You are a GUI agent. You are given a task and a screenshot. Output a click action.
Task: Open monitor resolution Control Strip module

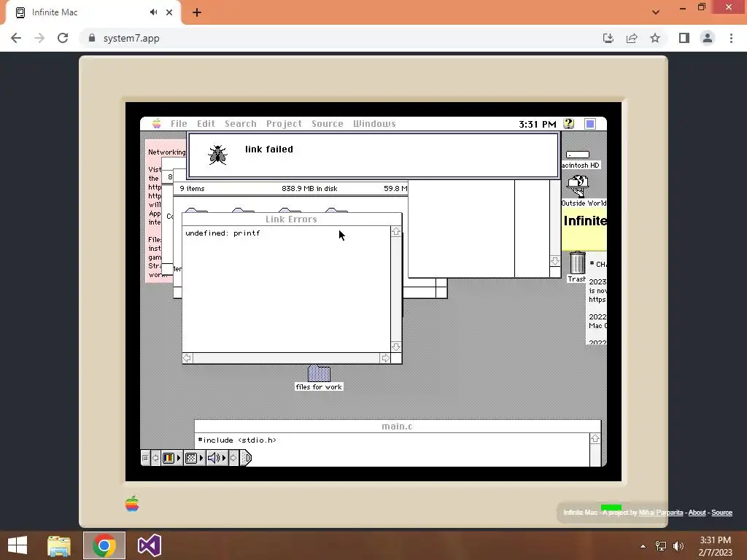(194, 458)
